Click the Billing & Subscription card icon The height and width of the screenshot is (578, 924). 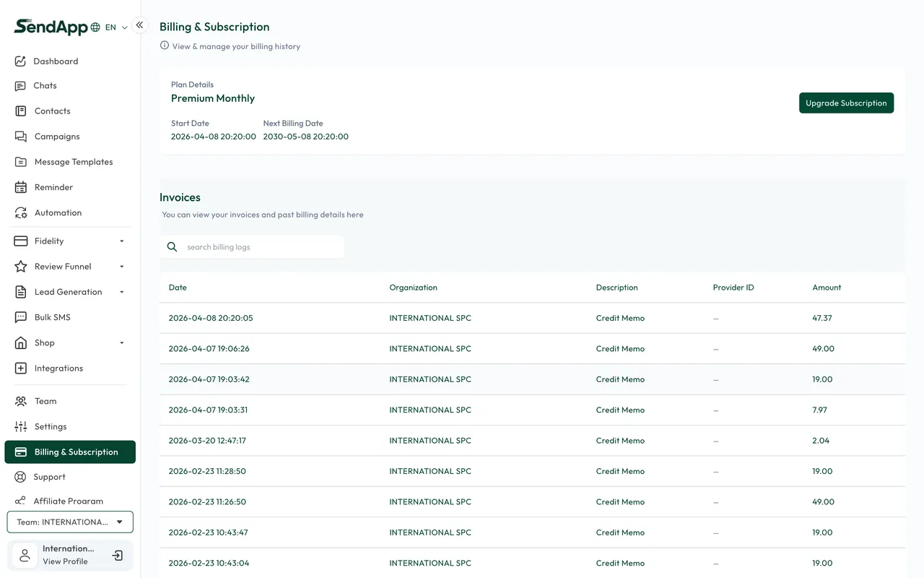(21, 452)
